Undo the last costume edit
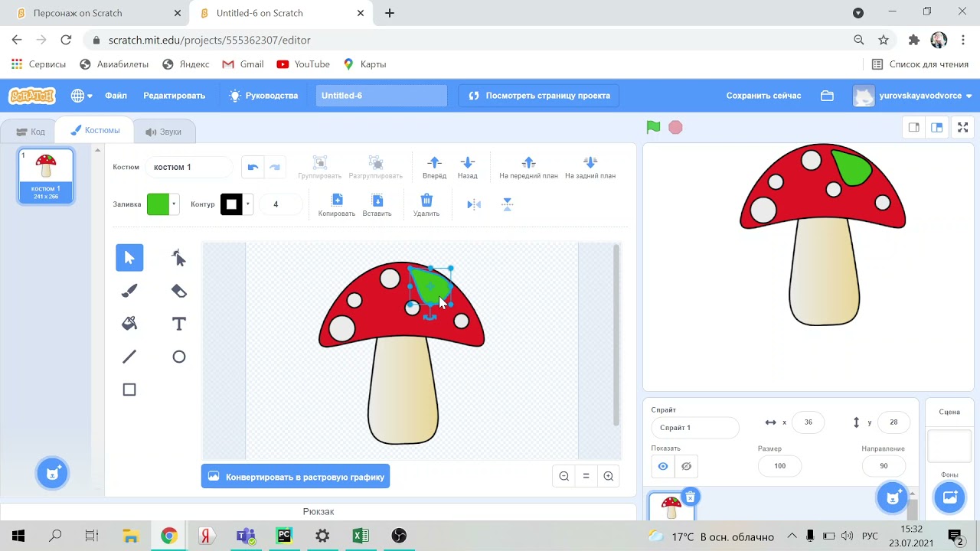 click(x=253, y=167)
